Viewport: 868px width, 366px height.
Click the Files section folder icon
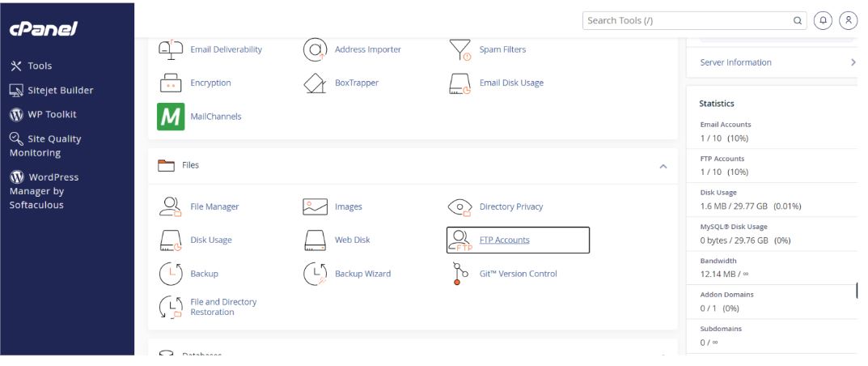point(166,165)
